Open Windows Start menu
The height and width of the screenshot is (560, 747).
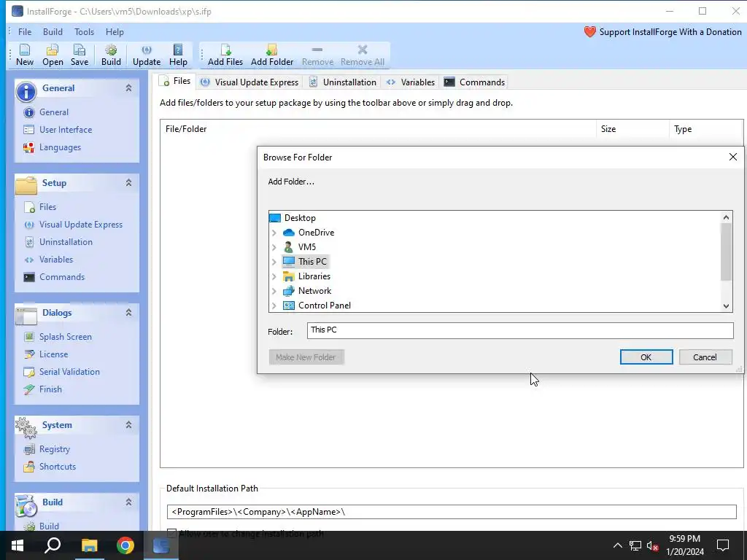(x=18, y=545)
